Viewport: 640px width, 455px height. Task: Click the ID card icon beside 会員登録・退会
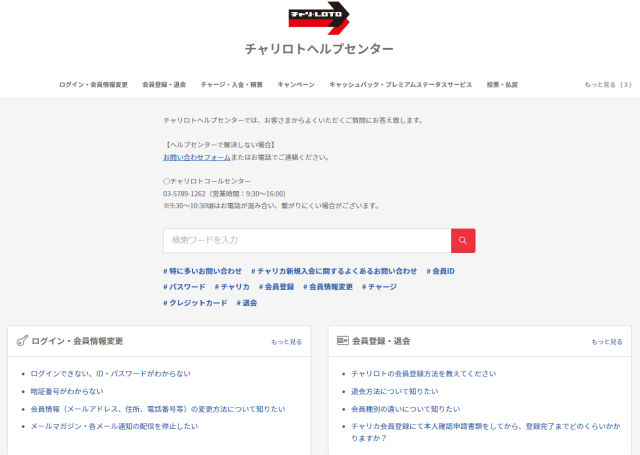point(342,340)
